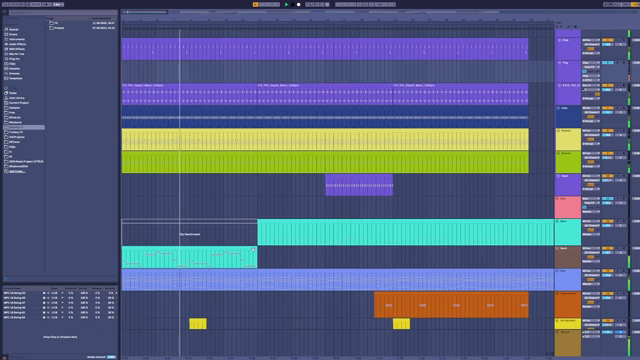Screen dimensions: 640x360
Task: Open the Presets folder in browser list
Action: click(59, 28)
